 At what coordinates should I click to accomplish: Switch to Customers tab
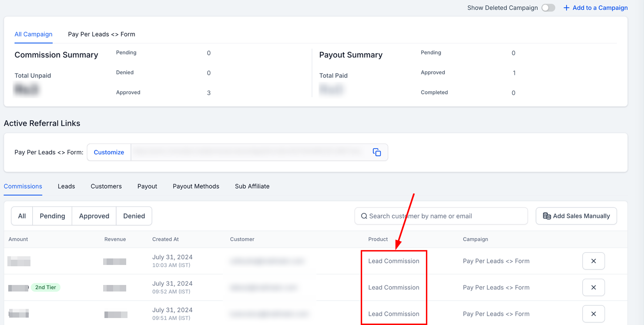click(x=106, y=186)
